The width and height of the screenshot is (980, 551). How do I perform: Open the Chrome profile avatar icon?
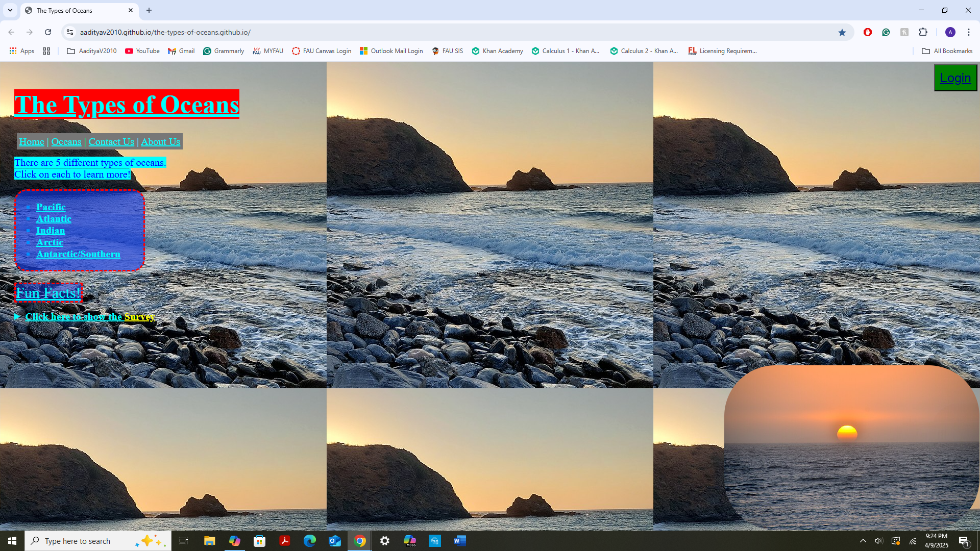point(950,32)
